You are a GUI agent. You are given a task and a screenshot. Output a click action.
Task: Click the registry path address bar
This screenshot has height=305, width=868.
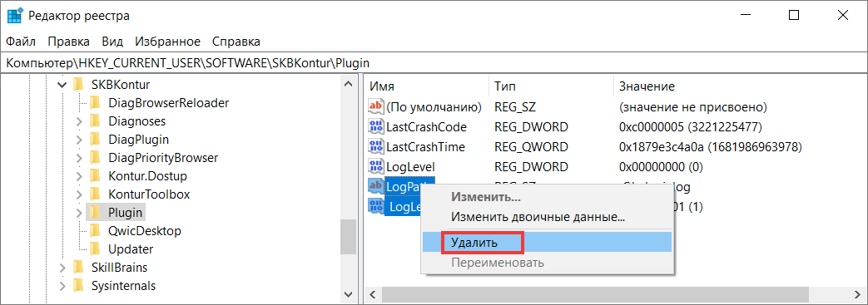tap(434, 63)
